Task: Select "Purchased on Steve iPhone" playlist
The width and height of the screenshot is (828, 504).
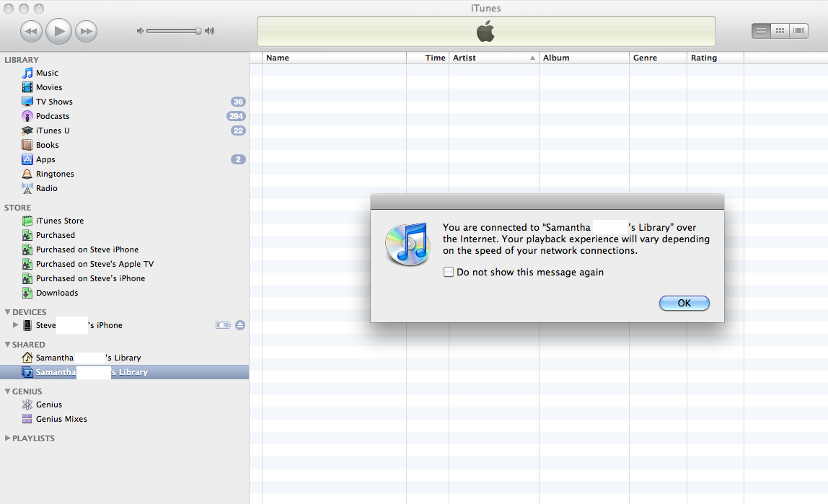Action: coord(87,249)
